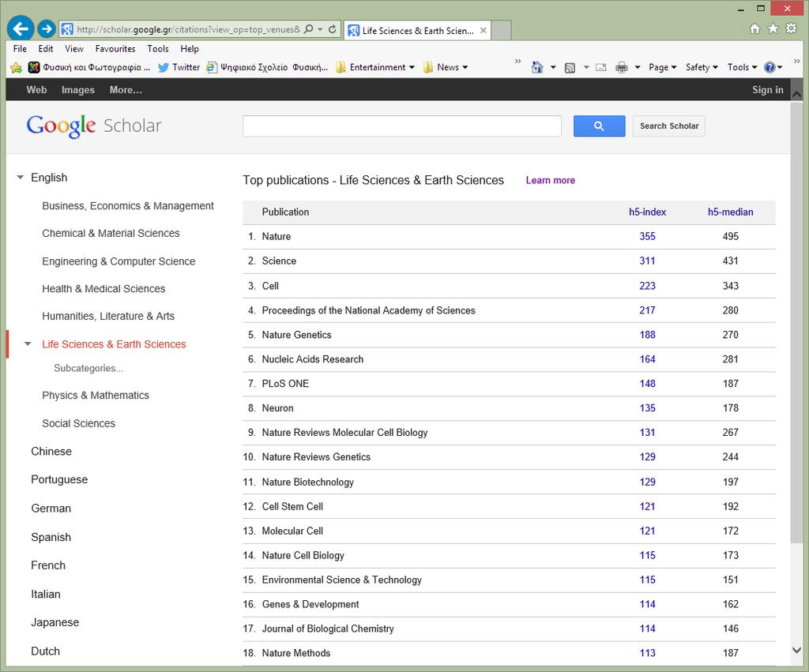
Task: Open browser settings via the gear icon
Action: (791, 28)
